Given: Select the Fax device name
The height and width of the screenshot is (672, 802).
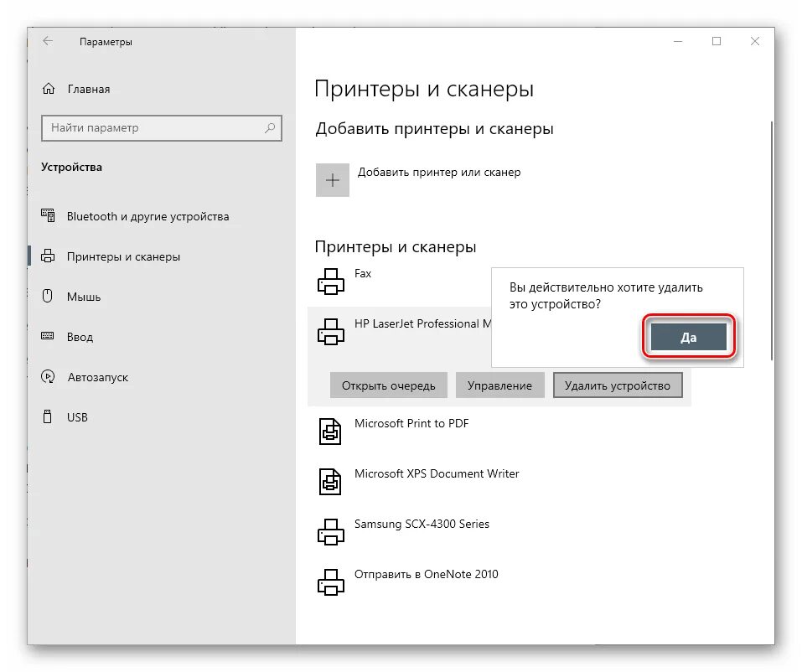Looking at the screenshot, I should [x=363, y=274].
